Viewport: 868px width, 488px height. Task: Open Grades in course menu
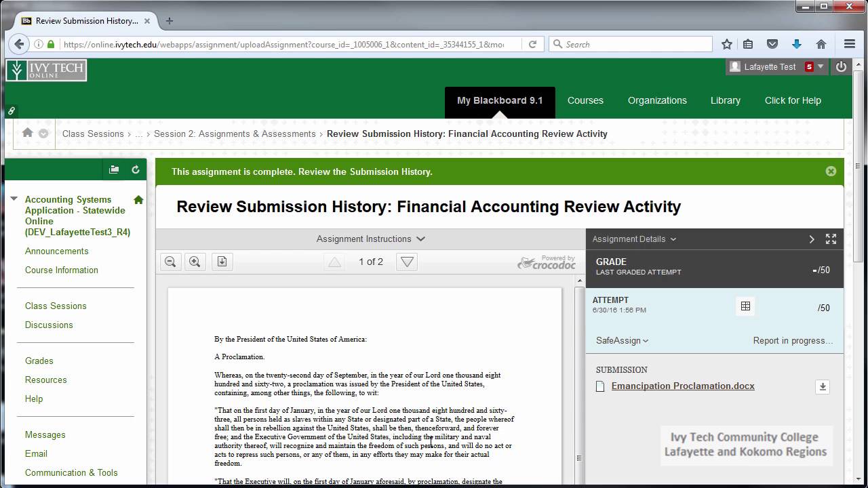39,361
